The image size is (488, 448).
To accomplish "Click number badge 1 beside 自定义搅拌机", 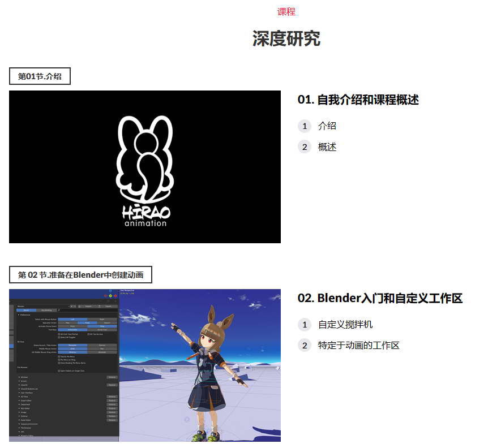I will pyautogui.click(x=305, y=325).
